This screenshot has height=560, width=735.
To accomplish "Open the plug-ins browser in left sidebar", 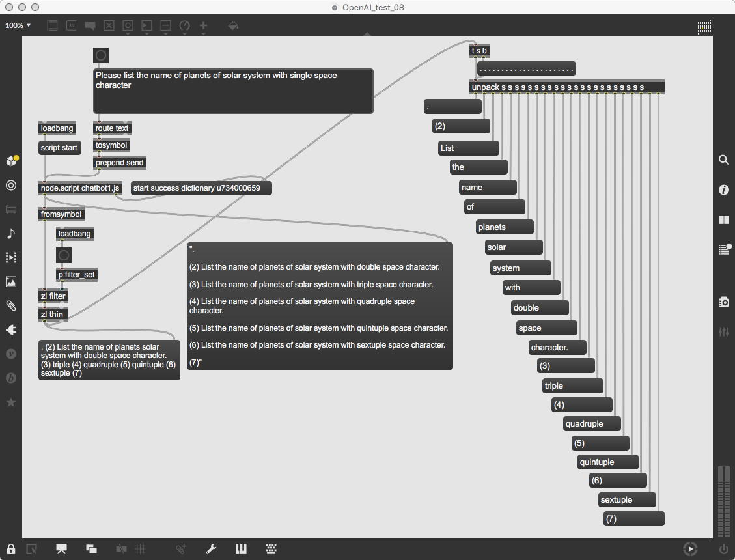I will [x=11, y=329].
